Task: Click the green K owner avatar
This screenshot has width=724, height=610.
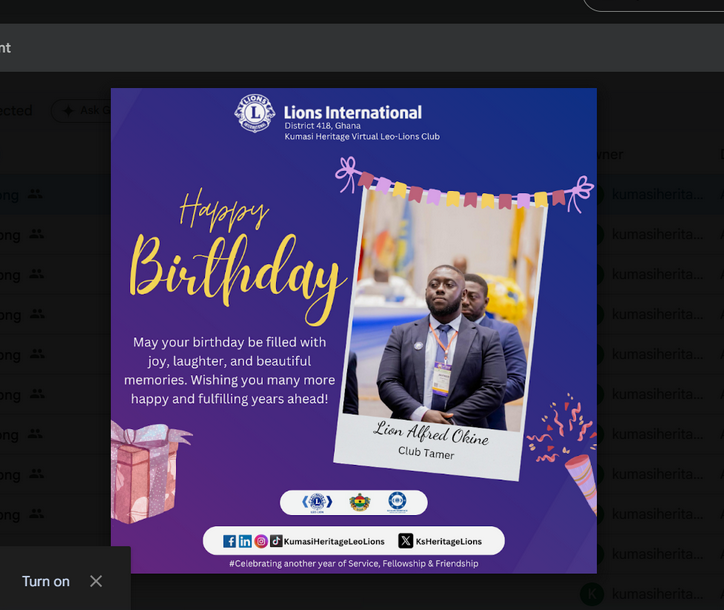Action: pos(592,594)
